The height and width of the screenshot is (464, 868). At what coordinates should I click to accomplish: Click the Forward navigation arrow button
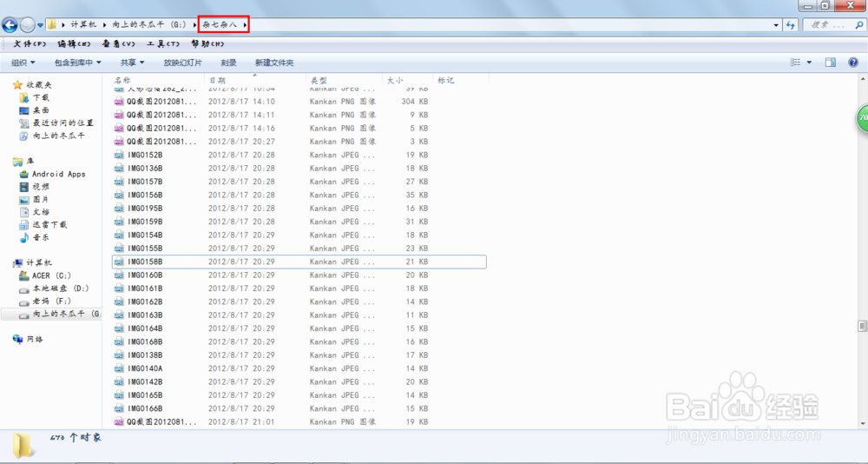[x=27, y=25]
